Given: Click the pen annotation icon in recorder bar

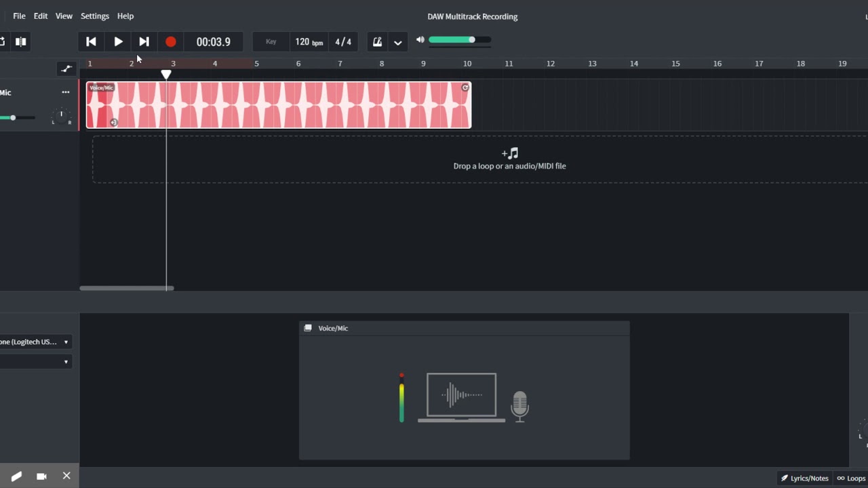Looking at the screenshot, I should (x=16, y=476).
